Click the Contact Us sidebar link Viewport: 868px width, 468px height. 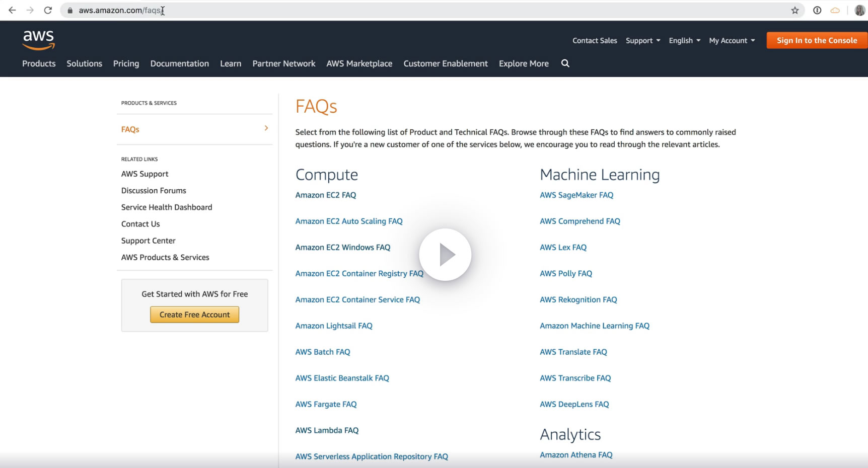[x=140, y=224]
